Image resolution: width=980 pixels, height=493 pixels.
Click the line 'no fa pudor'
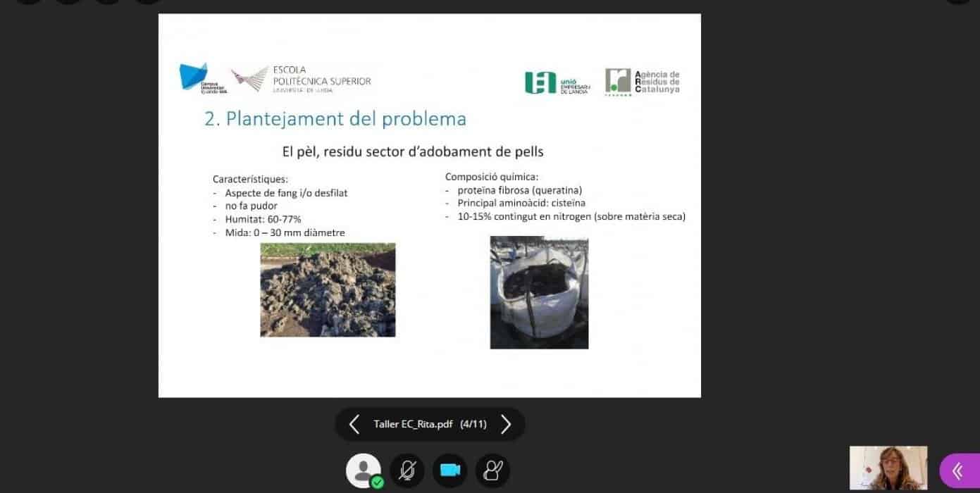pyautogui.click(x=251, y=206)
